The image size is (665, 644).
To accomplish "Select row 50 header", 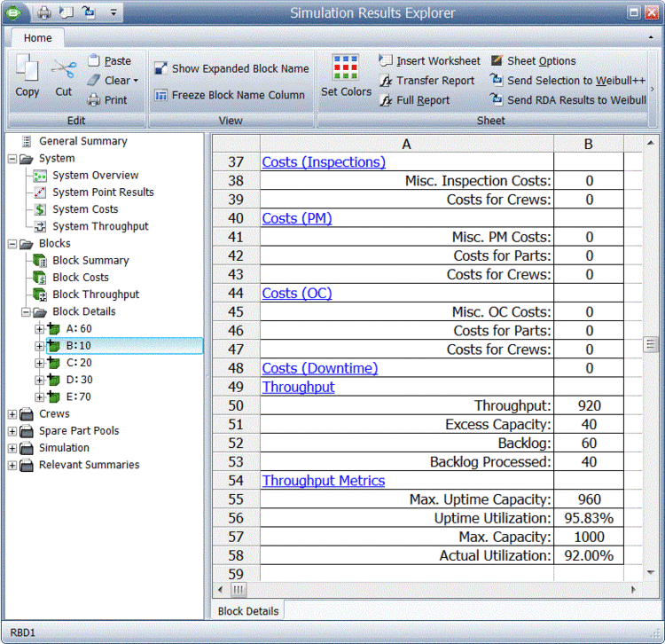I will pyautogui.click(x=236, y=405).
